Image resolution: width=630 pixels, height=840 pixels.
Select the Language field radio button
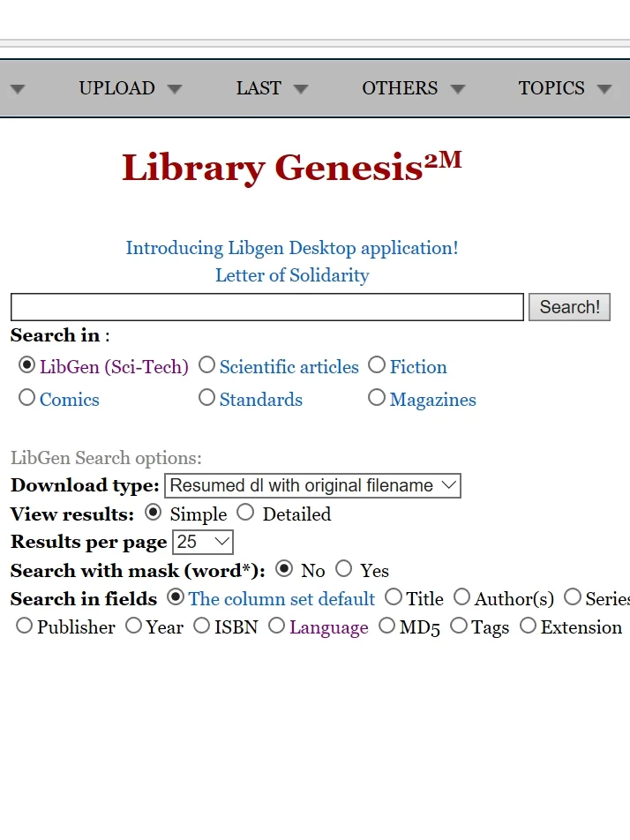click(276, 626)
